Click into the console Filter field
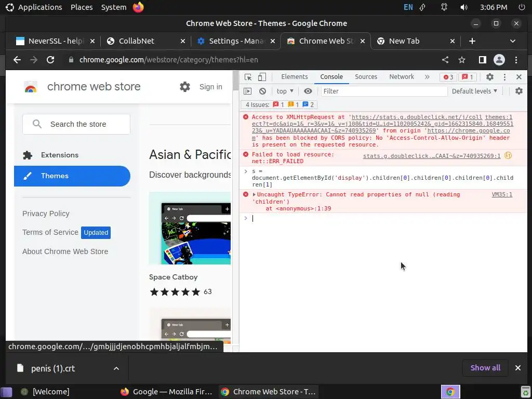The height and width of the screenshot is (399, 532). tap(384, 91)
